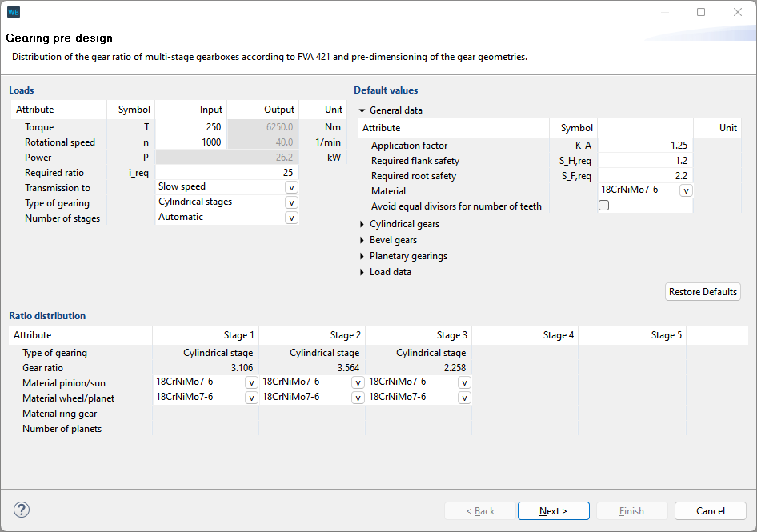Enable Avoid equal divisors for number of teeth
This screenshot has width=757, height=532.
tap(604, 206)
